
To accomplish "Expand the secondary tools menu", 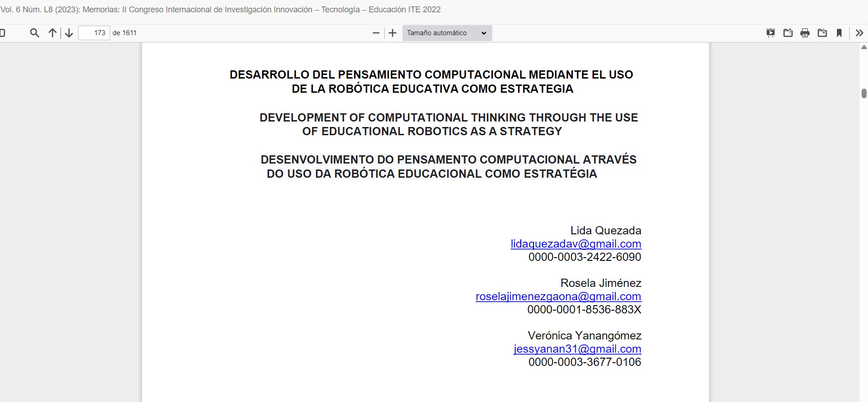I will pyautogui.click(x=859, y=33).
